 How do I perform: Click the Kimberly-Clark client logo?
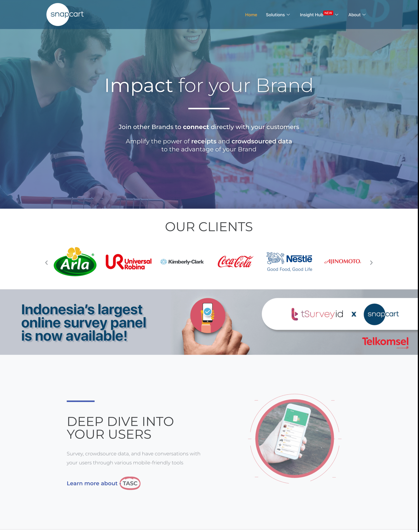(183, 261)
